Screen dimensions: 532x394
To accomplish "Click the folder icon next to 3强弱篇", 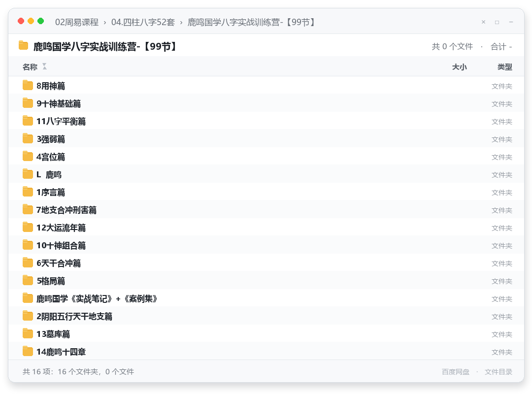I will pos(28,138).
